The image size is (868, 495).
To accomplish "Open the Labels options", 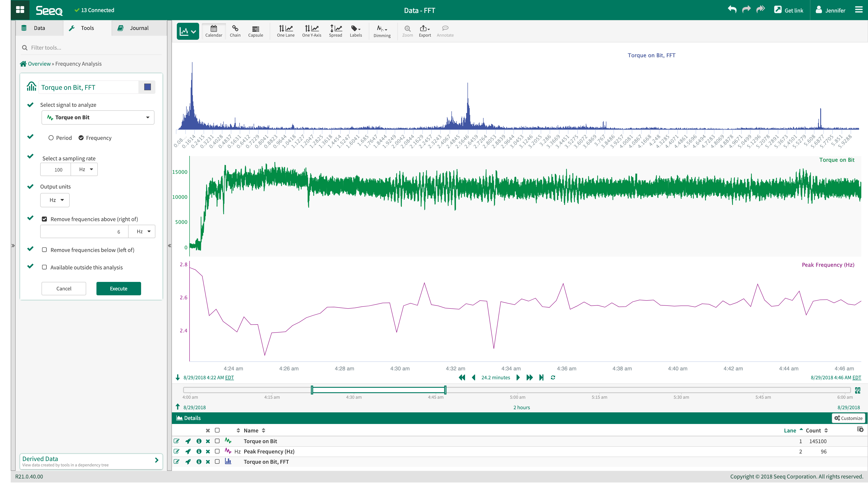I will click(355, 31).
